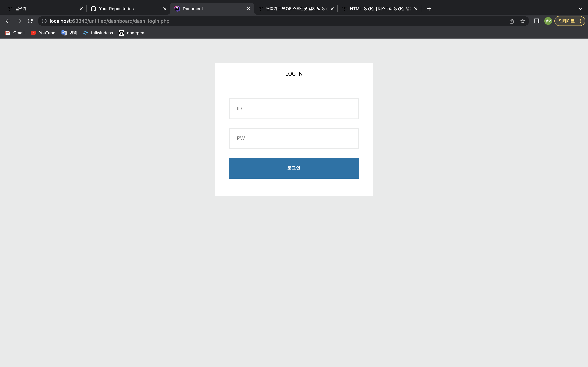Open the tailwindcss bookmark
Image resolution: width=588 pixels, height=367 pixels.
[98, 33]
